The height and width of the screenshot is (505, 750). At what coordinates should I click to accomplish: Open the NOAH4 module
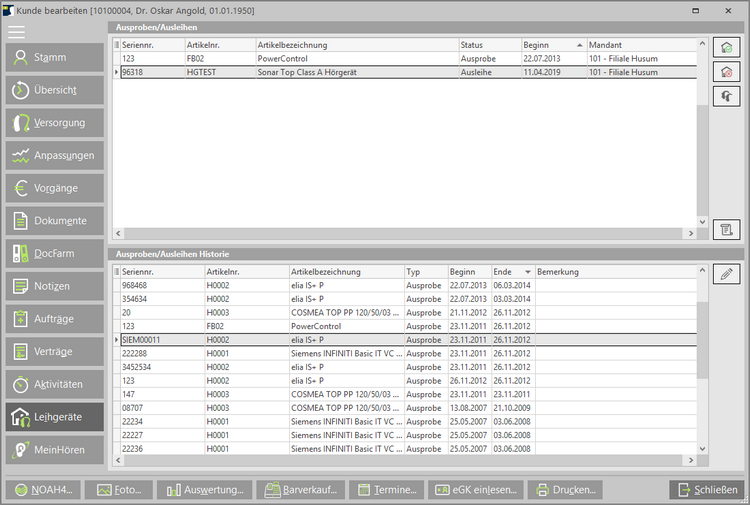(x=42, y=490)
